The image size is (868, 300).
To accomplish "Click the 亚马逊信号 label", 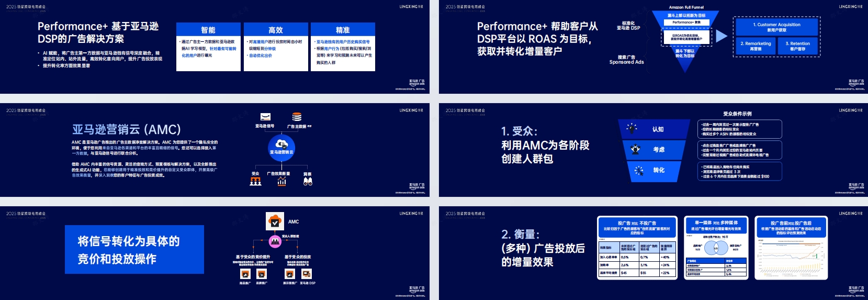I will (265, 126).
